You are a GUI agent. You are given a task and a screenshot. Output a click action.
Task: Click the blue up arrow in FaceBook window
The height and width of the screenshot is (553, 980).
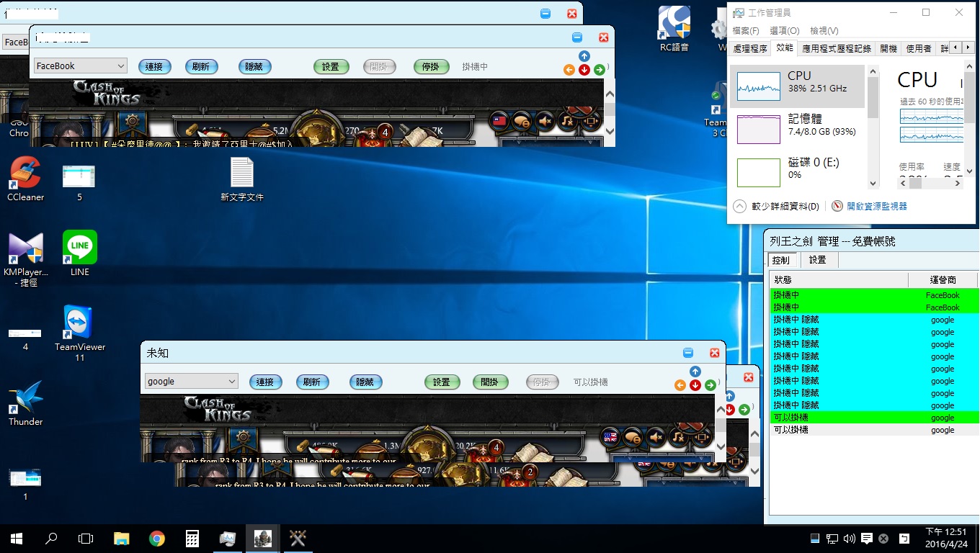pos(584,56)
